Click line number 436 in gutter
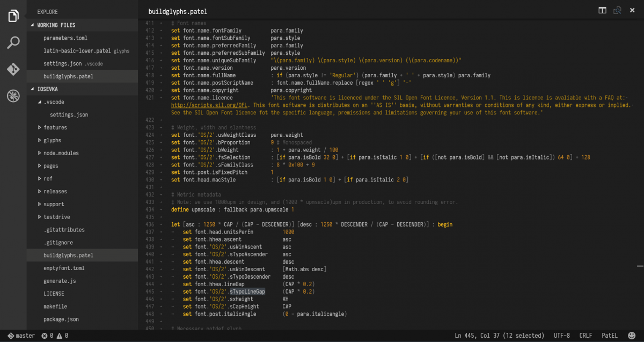Image resolution: width=644 pixels, height=342 pixels. click(149, 224)
